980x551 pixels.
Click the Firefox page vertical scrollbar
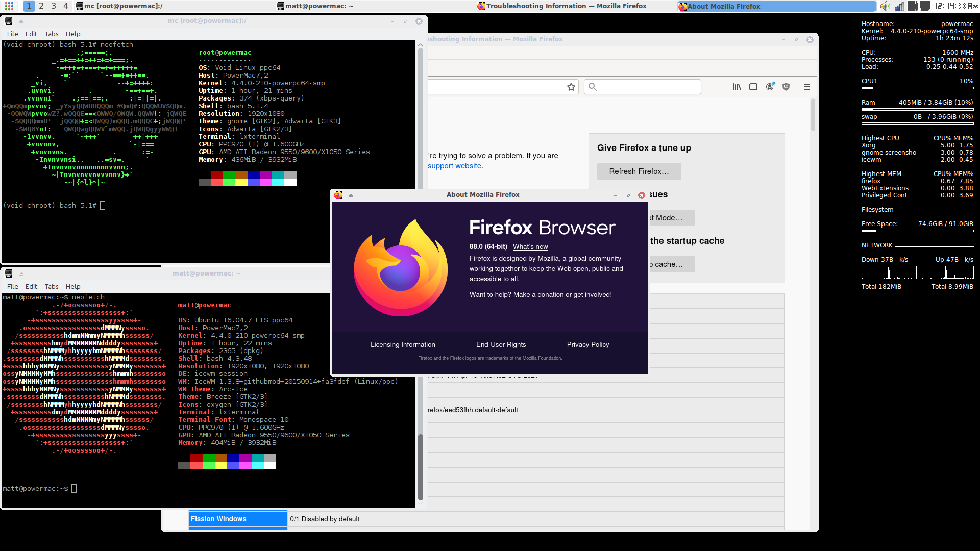(813, 115)
